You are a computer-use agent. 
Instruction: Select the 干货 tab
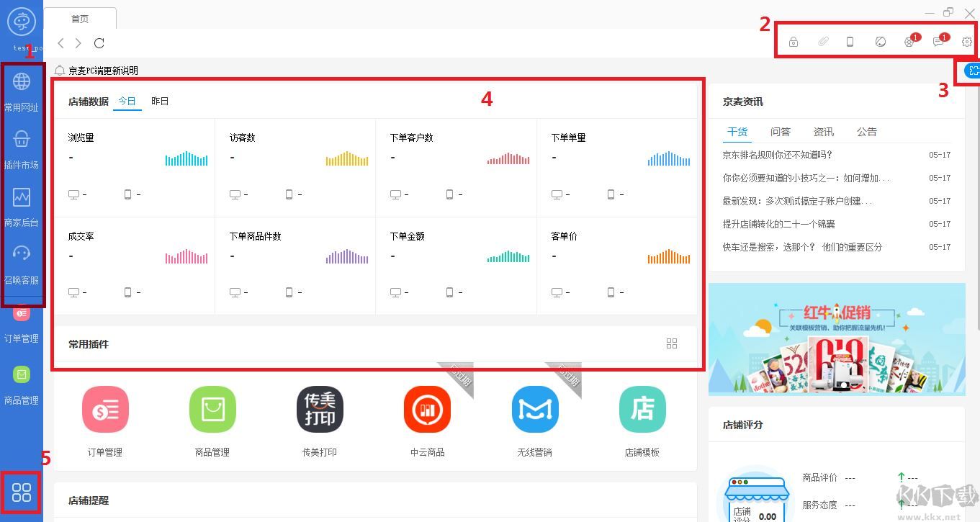click(737, 132)
